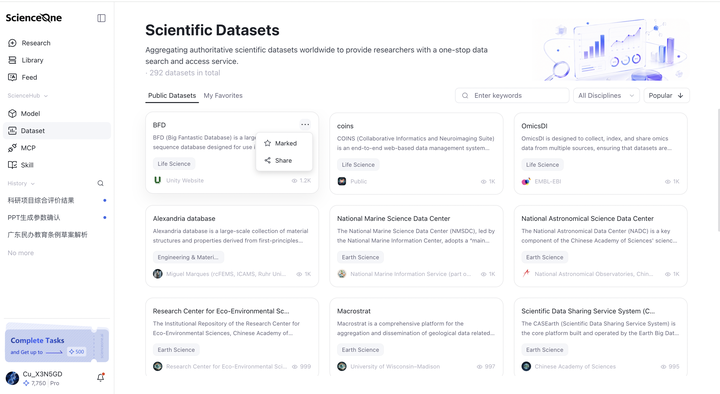Screen dimensions: 720x394
Task: Select the Dataset sidebar icon
Action: tap(12, 131)
